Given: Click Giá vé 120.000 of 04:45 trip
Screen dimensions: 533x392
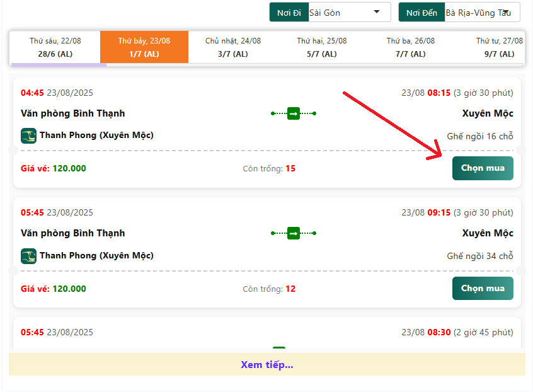Looking at the screenshot, I should click(54, 168).
